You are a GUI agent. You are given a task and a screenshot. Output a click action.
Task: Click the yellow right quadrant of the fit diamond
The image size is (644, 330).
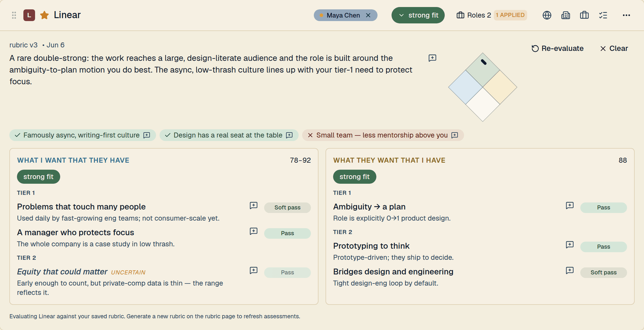pos(500,87)
